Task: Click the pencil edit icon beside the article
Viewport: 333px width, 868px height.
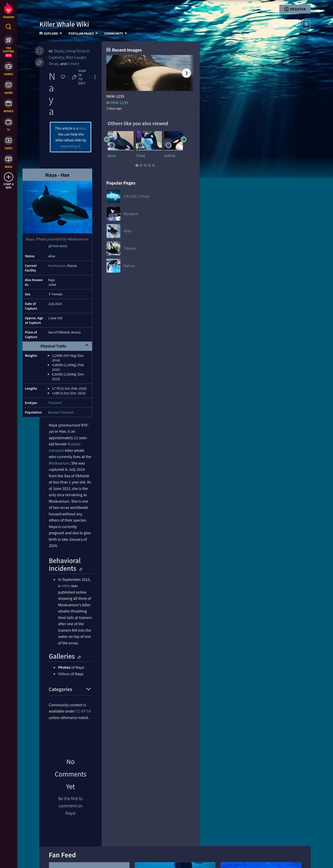Action: point(39,62)
